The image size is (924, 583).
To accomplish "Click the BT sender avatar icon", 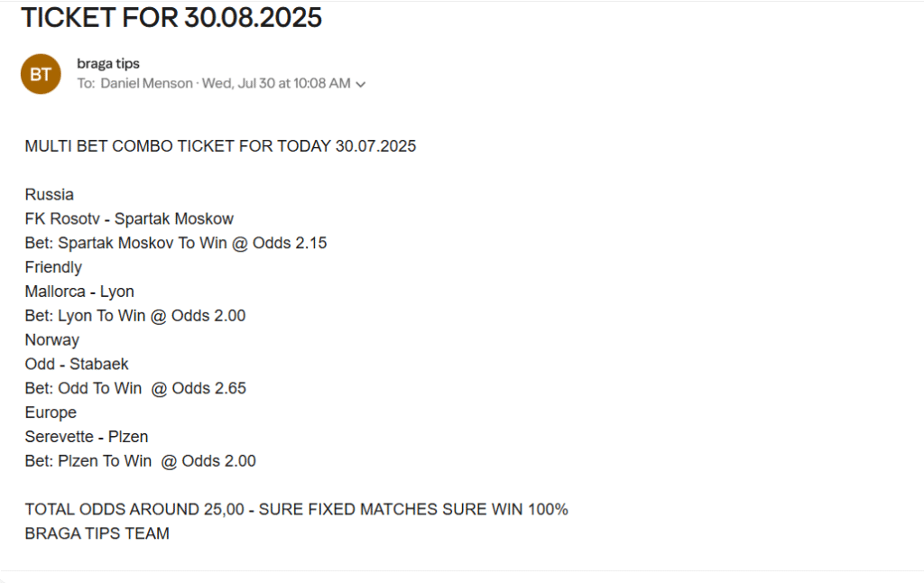I will [41, 74].
